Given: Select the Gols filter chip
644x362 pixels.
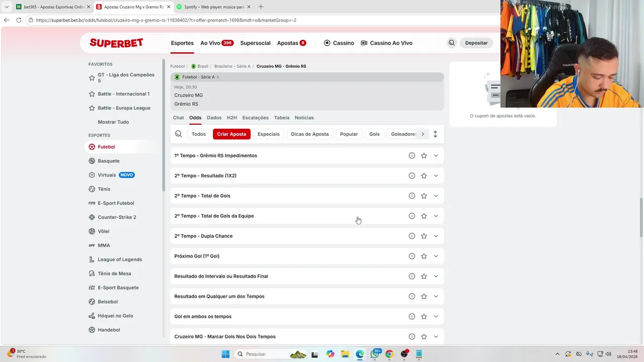Looking at the screenshot, I should click(374, 134).
